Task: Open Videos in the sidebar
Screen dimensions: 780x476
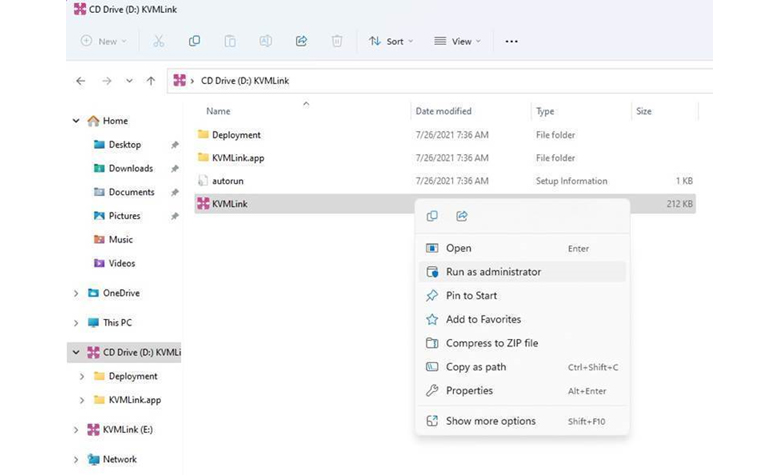Action: tap(121, 263)
